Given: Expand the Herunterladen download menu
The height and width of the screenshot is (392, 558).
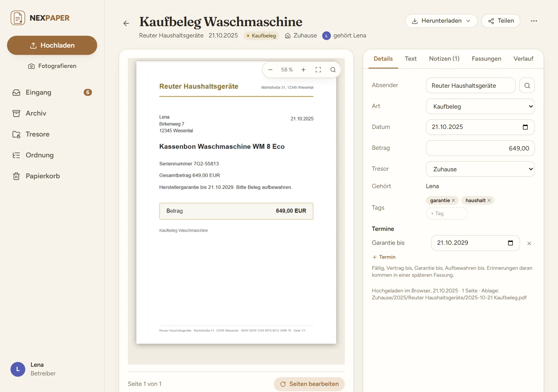Looking at the screenshot, I should pos(441,21).
